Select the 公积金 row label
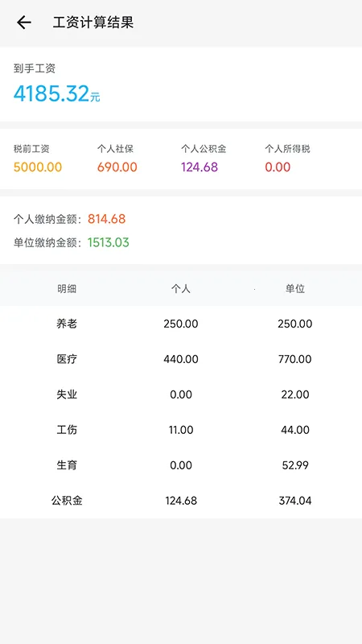Image resolution: width=362 pixels, height=644 pixels. tap(67, 501)
